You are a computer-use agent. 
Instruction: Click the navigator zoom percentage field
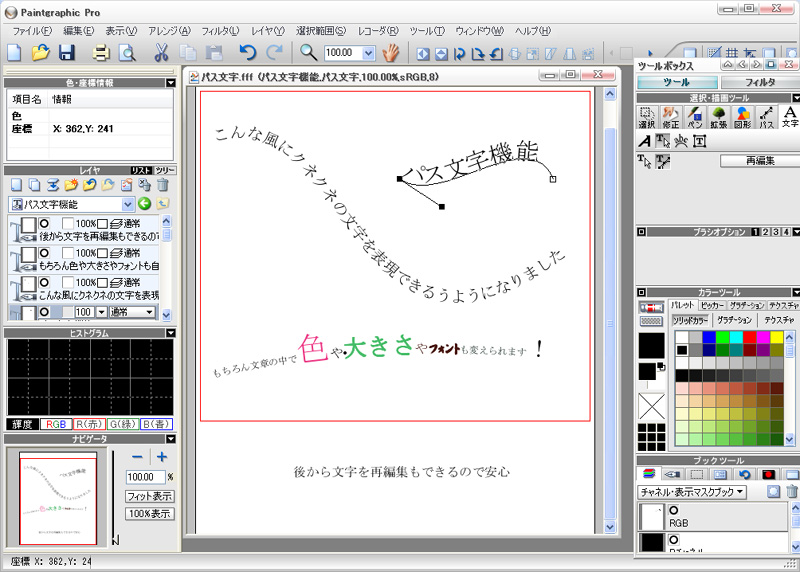[x=145, y=477]
